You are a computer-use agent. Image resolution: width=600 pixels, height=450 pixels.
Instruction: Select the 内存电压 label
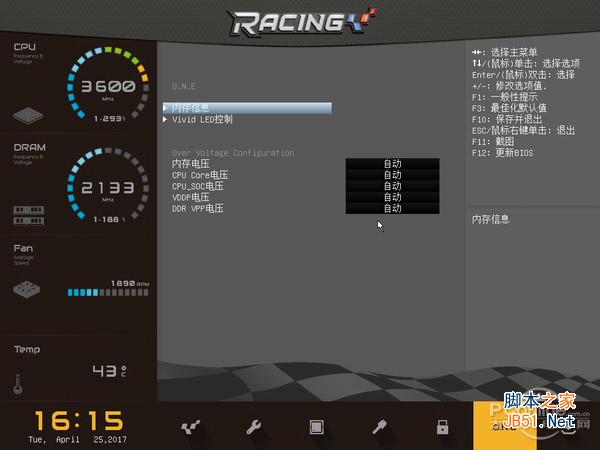[191, 164]
